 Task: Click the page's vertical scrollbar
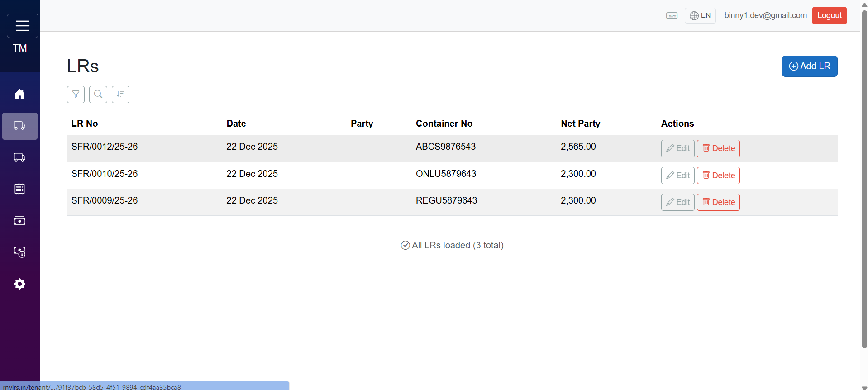864,181
